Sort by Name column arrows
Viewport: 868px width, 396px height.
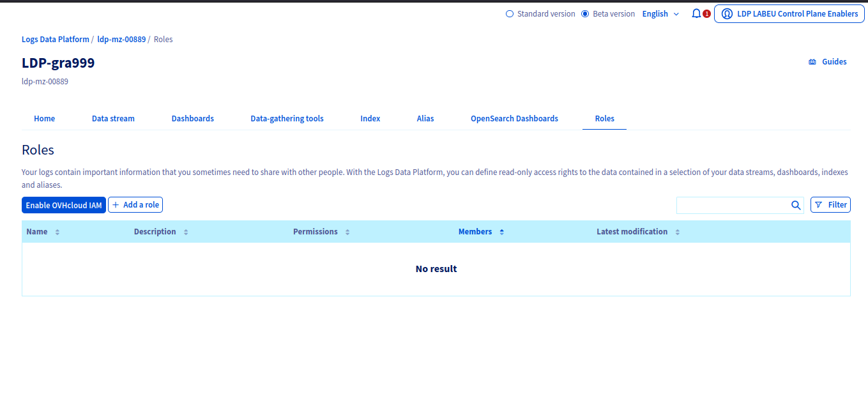tap(57, 232)
